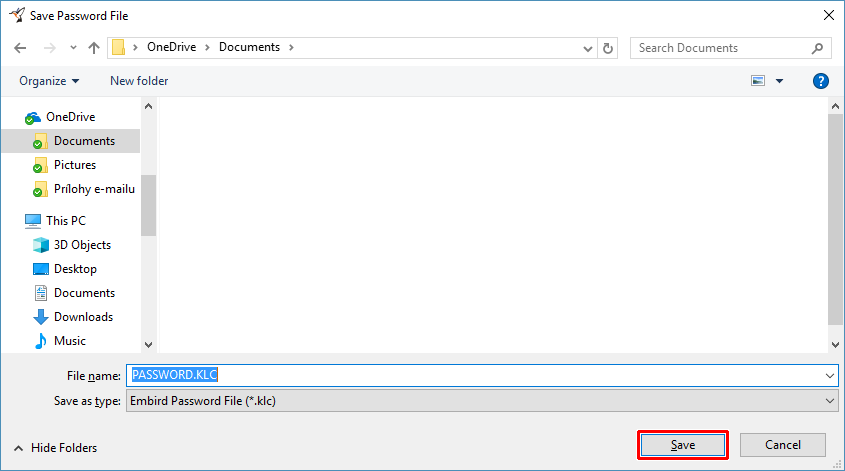This screenshot has height=471, width=845.
Task: Select OneDrive Documents folder in tree
Action: (84, 141)
